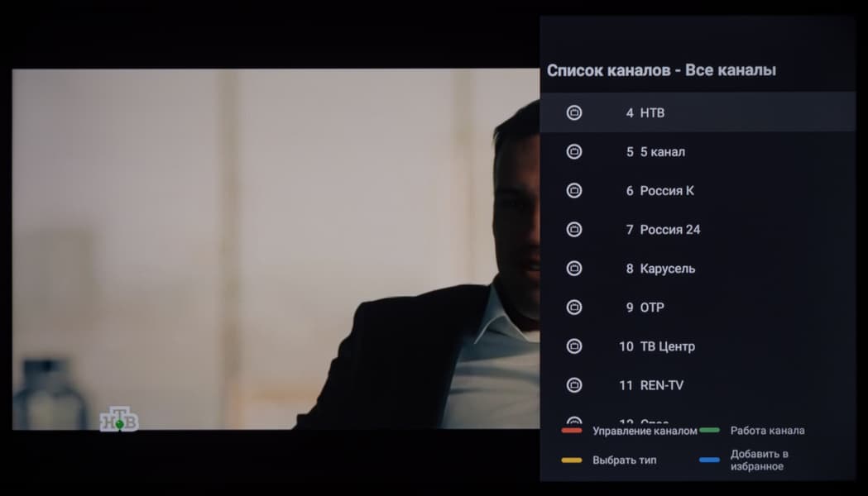
Task: Click the green Работа канала indicator
Action: tap(709, 430)
